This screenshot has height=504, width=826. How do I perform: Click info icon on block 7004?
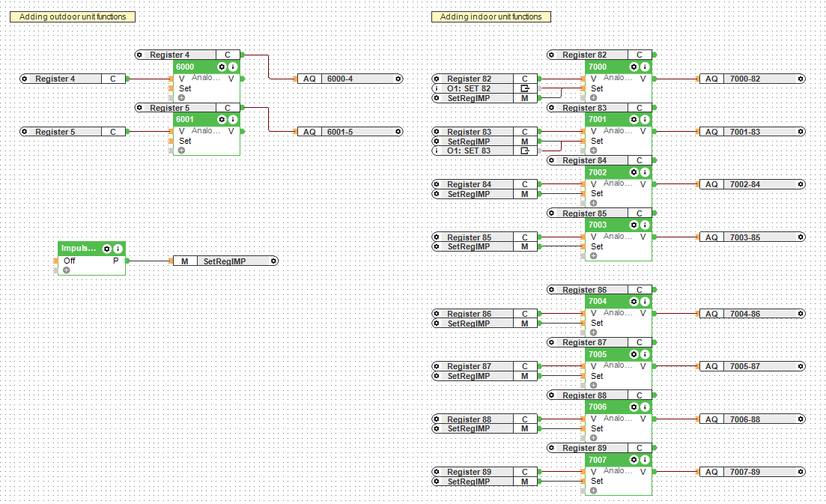[645, 301]
